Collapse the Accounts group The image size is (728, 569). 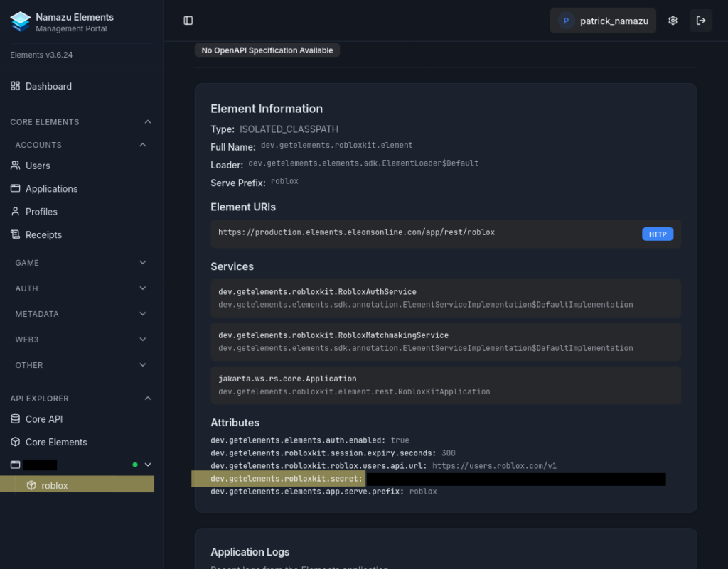coord(143,145)
